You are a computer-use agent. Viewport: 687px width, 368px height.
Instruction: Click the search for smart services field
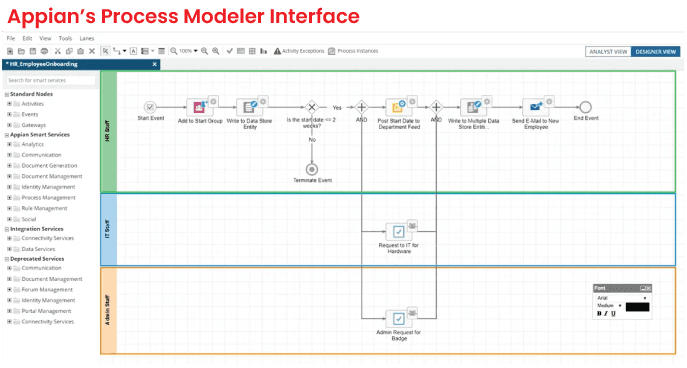(x=51, y=81)
